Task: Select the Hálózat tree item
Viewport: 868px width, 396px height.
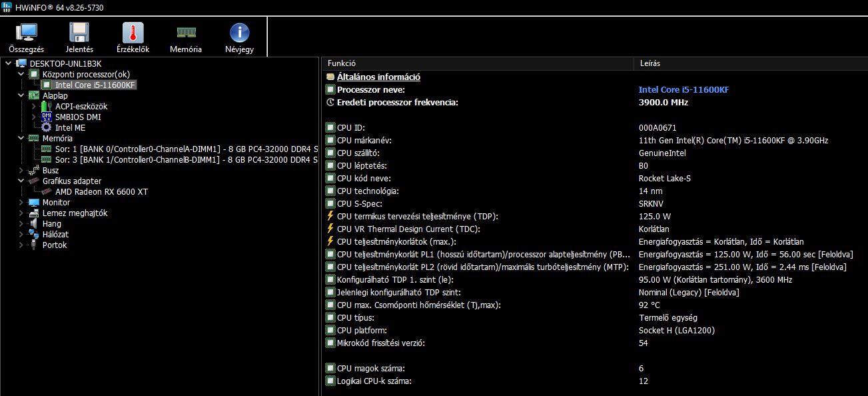Action: (x=55, y=234)
